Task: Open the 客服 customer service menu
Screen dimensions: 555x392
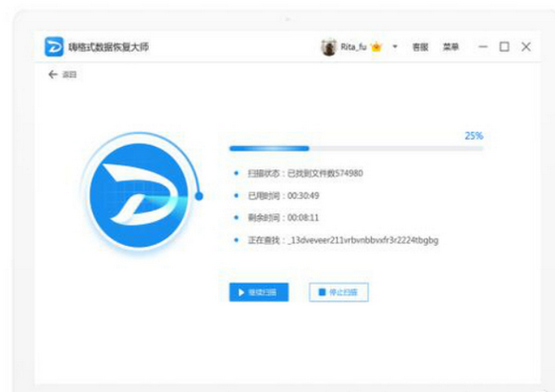Action: click(420, 47)
